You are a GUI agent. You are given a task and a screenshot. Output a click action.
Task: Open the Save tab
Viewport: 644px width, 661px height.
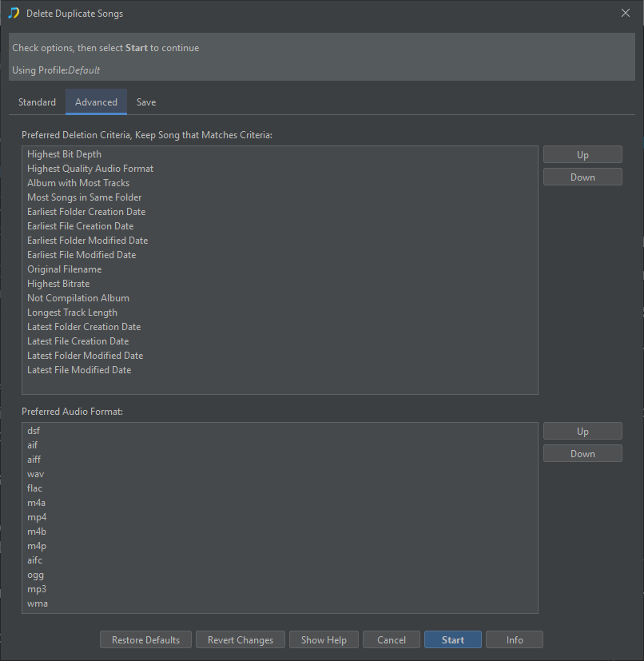coord(146,102)
